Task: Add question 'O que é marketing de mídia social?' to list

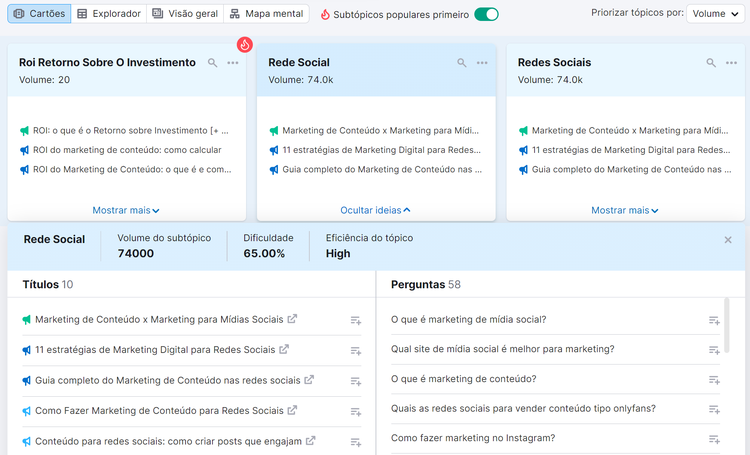Action: click(714, 320)
